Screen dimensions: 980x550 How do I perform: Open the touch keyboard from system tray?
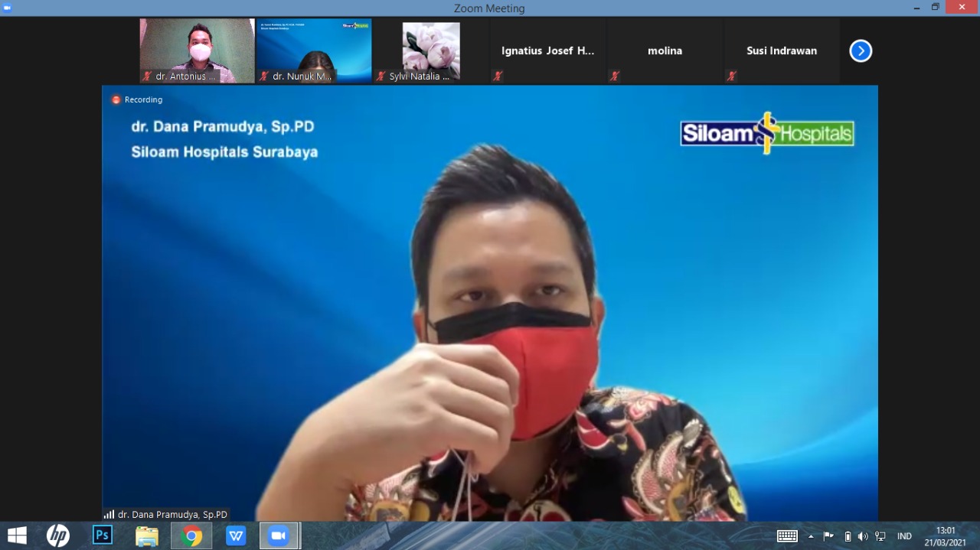click(787, 536)
